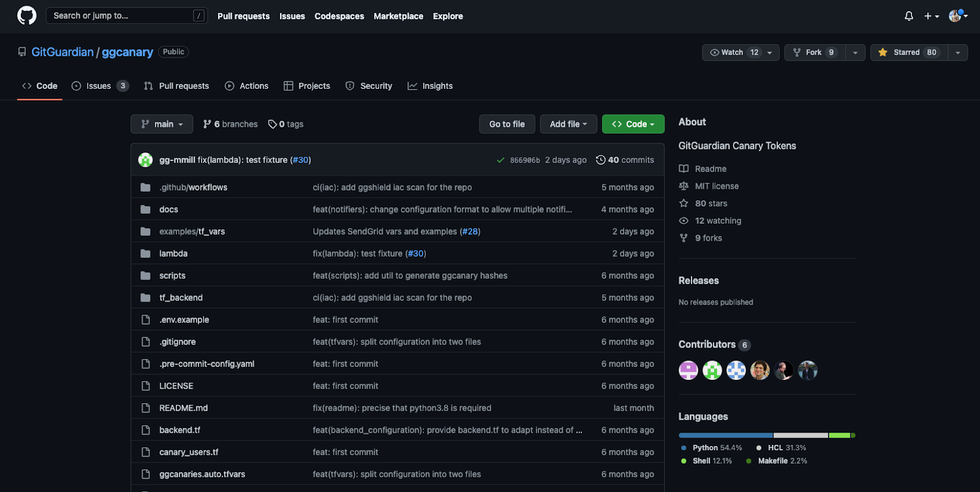This screenshot has width=980, height=492.
Task: Click the ggcanaries.auto.tfvars file icon
Action: pyautogui.click(x=146, y=474)
